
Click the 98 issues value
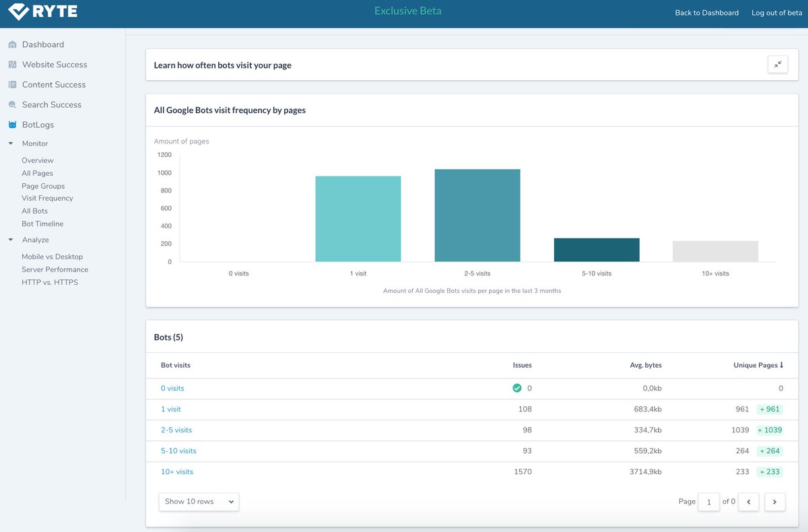[527, 430]
